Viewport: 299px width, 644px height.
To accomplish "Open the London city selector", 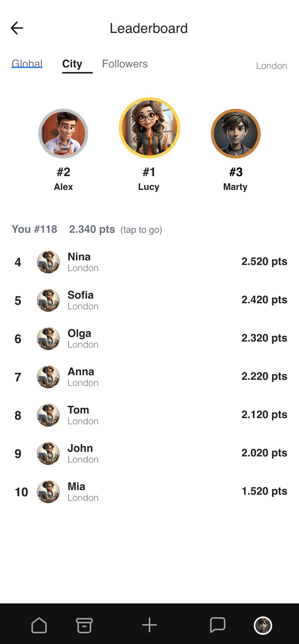I will [272, 66].
